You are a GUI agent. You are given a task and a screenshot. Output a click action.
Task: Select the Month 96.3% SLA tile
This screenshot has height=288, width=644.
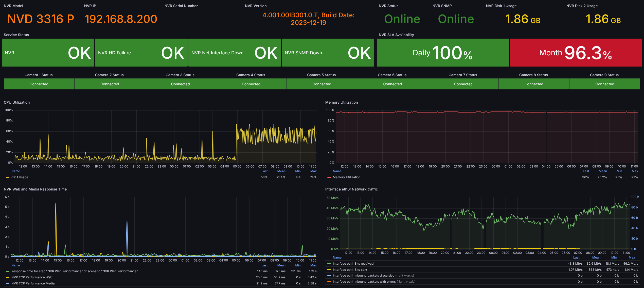pyautogui.click(x=576, y=53)
